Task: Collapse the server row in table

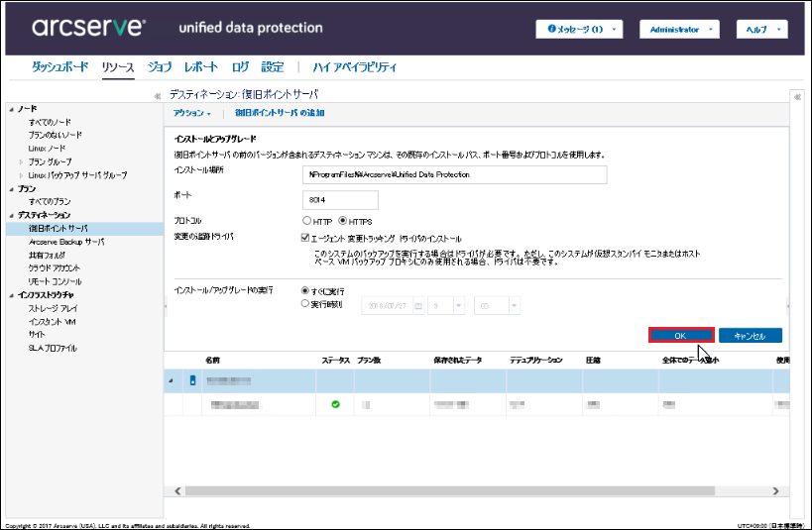Action: [x=171, y=381]
